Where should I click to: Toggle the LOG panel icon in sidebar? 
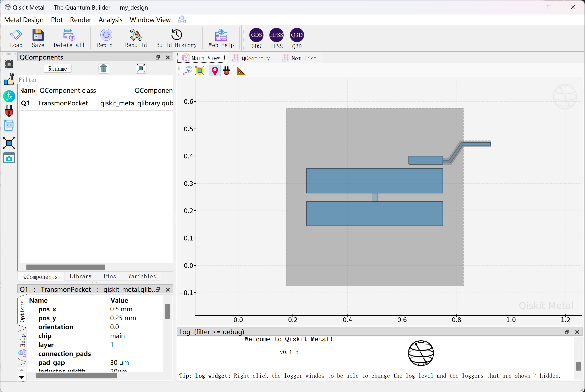[x=9, y=125]
